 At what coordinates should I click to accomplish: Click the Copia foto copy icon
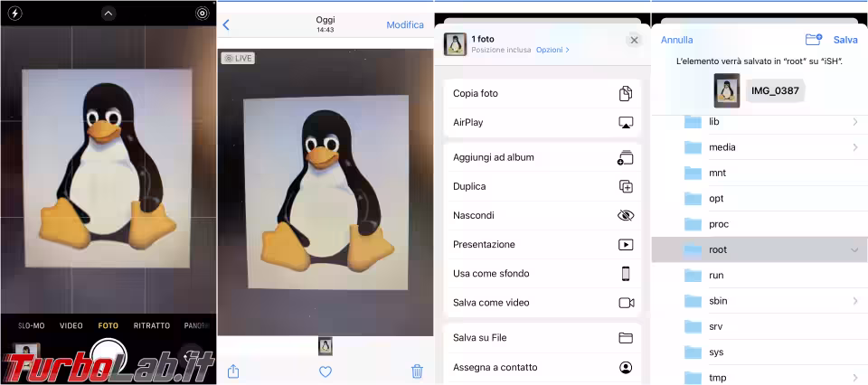(x=626, y=93)
